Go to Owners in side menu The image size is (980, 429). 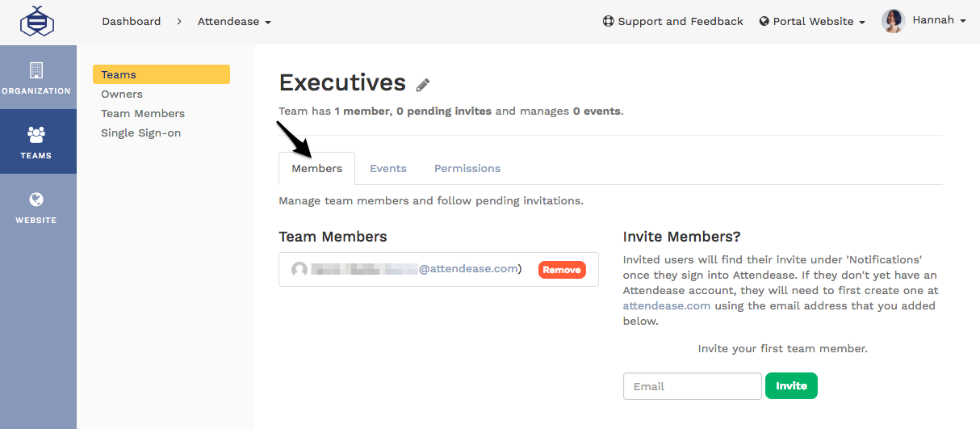pyautogui.click(x=122, y=95)
